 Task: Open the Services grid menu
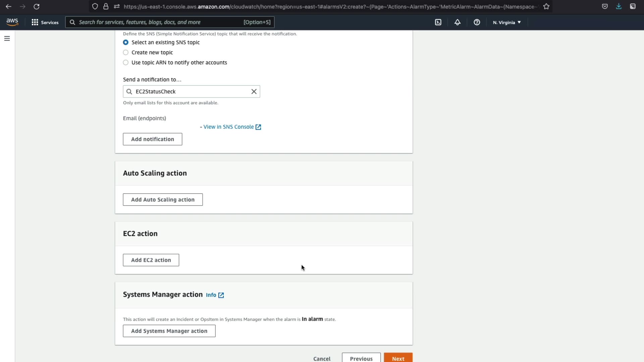pos(45,22)
